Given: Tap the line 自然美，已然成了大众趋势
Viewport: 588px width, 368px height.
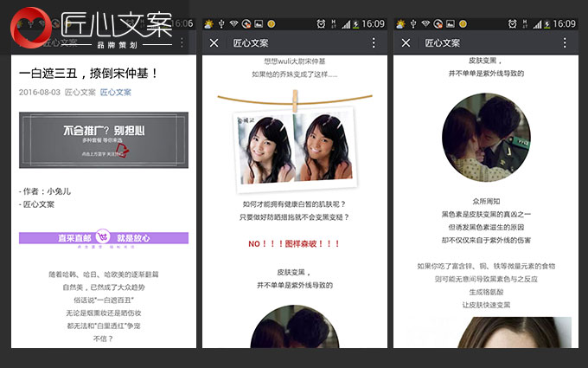Looking at the screenshot, I should [x=104, y=287].
